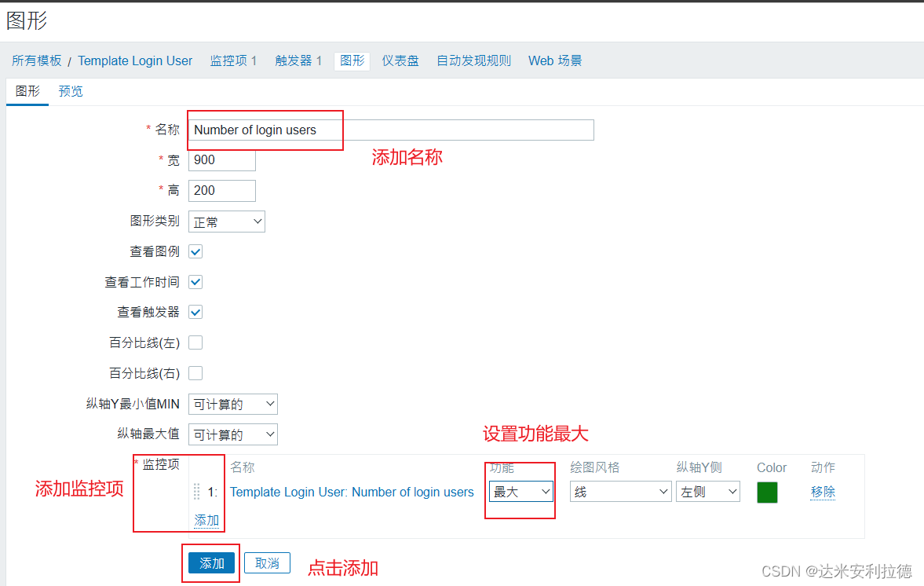Enable the 百分比线(右) checkbox
This screenshot has width=924, height=586.
pyautogui.click(x=195, y=373)
